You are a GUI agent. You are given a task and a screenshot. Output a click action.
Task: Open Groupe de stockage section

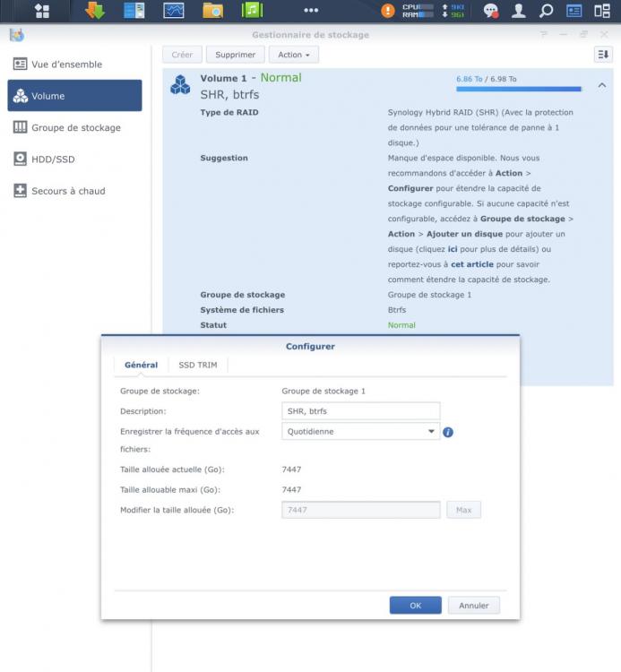pos(74,127)
